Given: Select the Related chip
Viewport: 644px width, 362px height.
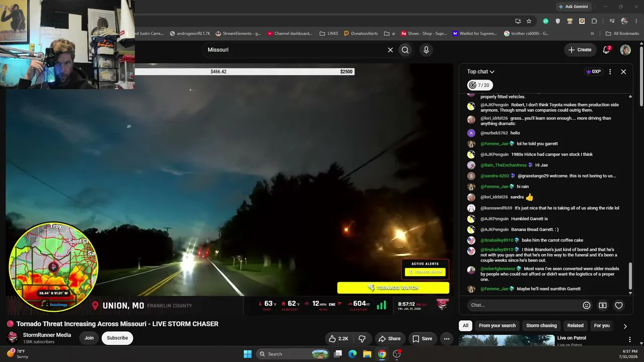Looking at the screenshot, I should pos(576,325).
